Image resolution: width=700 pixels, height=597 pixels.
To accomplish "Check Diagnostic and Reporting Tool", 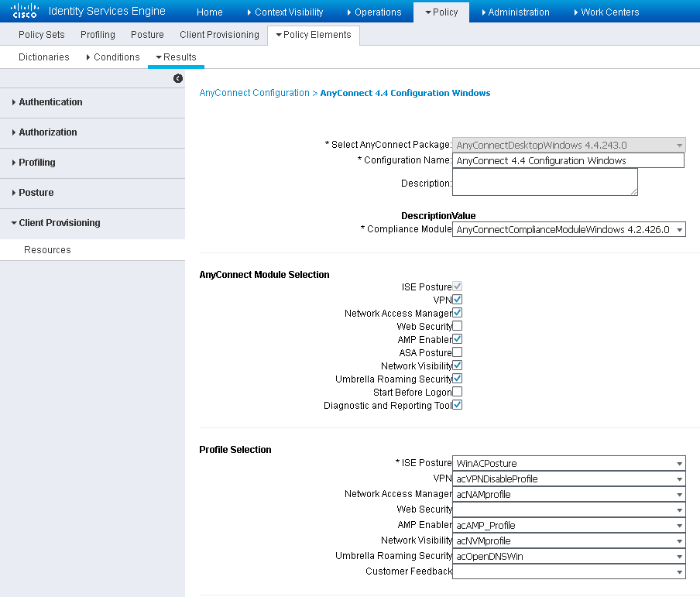I will click(457, 404).
